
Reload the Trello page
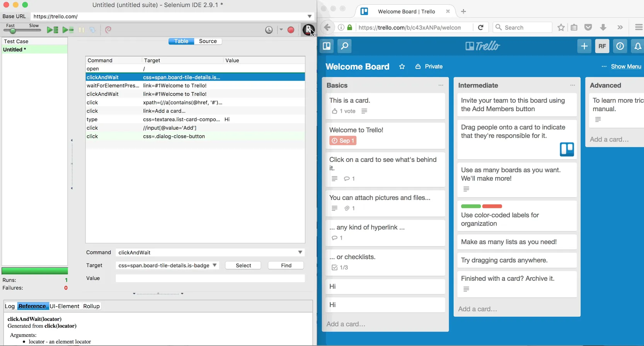coord(480,27)
